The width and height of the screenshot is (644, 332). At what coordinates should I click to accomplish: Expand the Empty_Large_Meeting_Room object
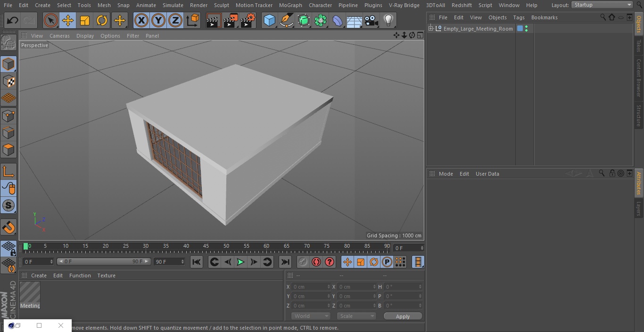click(x=430, y=29)
